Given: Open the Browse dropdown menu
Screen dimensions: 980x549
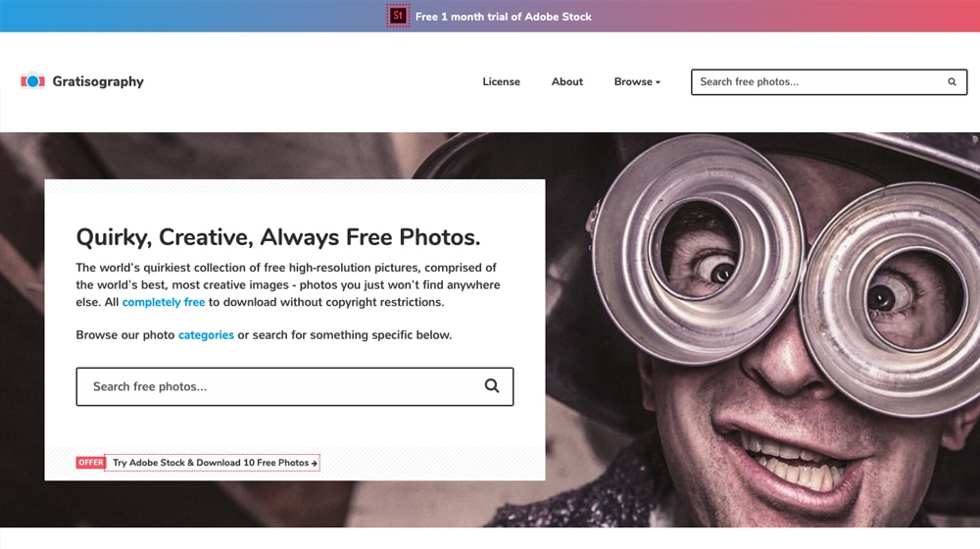Looking at the screenshot, I should tap(633, 82).
